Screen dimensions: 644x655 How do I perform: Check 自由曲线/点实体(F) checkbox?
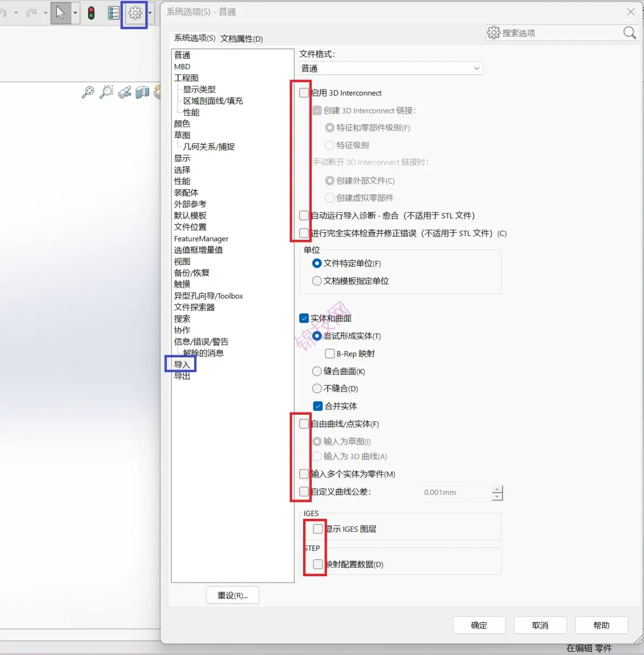(304, 424)
